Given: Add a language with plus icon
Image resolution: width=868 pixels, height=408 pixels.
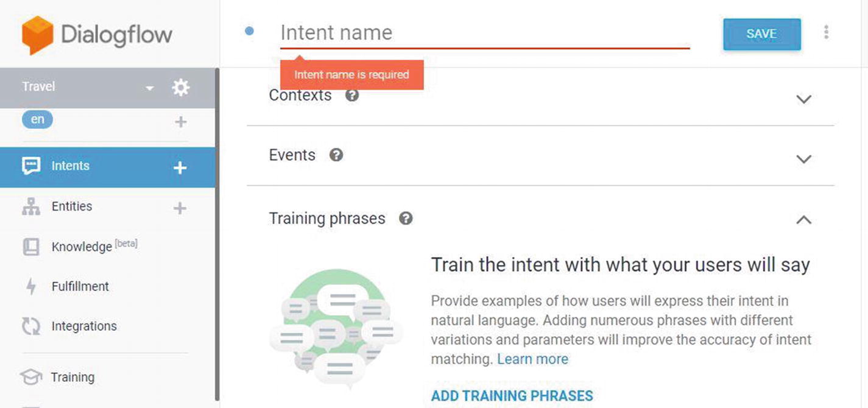Looking at the screenshot, I should click(x=180, y=122).
